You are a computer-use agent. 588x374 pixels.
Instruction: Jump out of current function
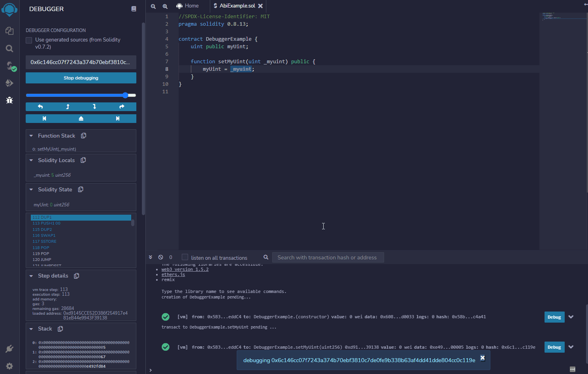(x=81, y=119)
